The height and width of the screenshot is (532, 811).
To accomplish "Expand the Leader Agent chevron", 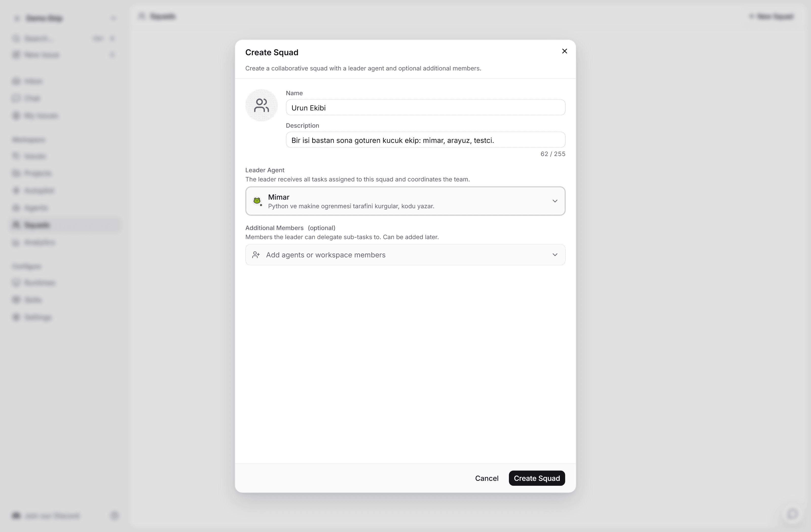I will 555,201.
